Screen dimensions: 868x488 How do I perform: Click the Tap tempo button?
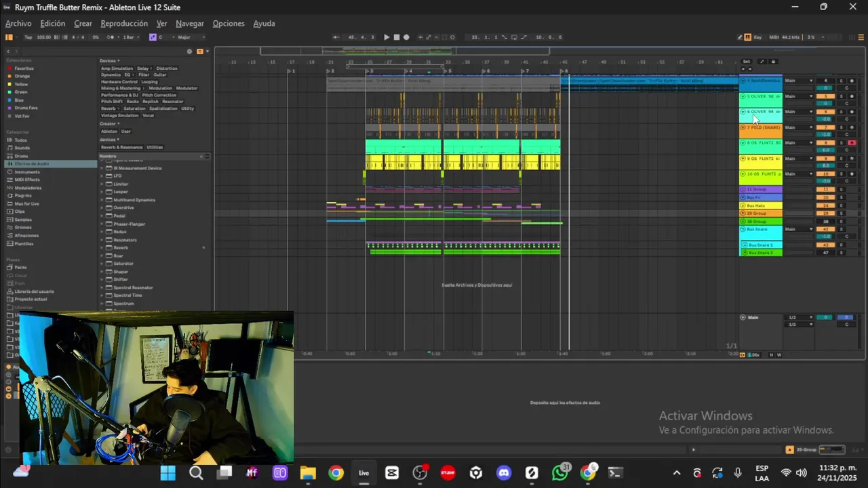[28, 37]
